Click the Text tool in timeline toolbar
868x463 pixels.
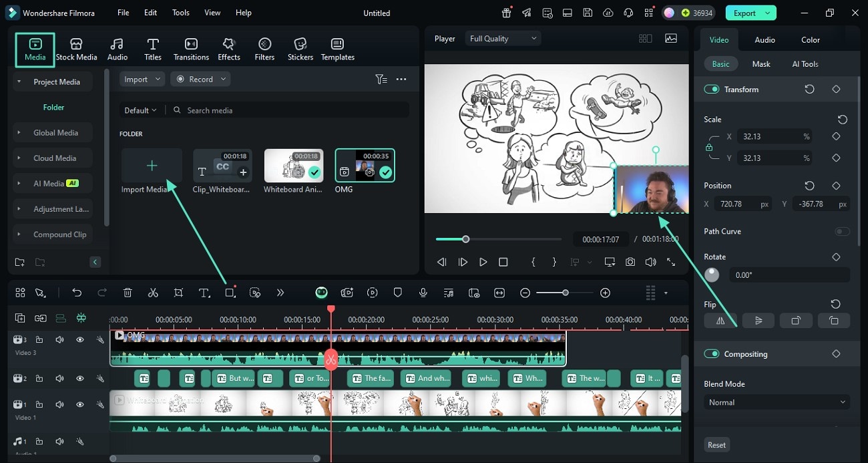(x=204, y=293)
